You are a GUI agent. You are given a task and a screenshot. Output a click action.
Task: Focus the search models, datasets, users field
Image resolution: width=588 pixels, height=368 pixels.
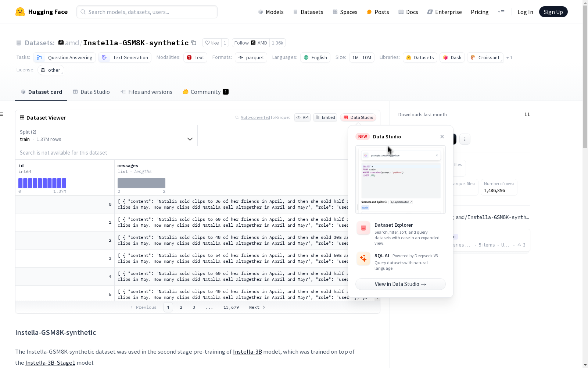[x=147, y=12]
